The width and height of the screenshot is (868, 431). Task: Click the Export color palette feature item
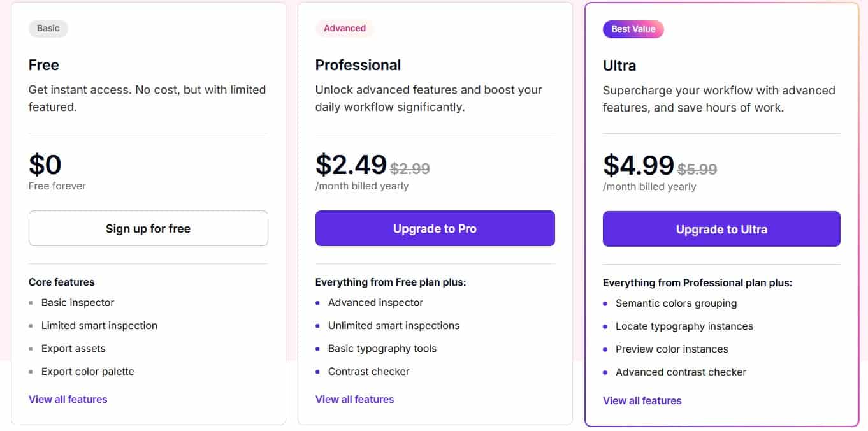coord(87,371)
